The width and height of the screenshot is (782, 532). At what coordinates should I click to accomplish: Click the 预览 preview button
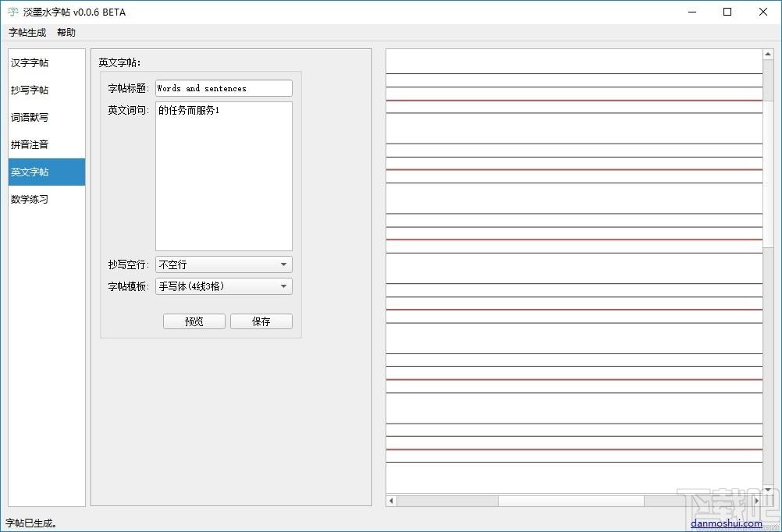194,321
